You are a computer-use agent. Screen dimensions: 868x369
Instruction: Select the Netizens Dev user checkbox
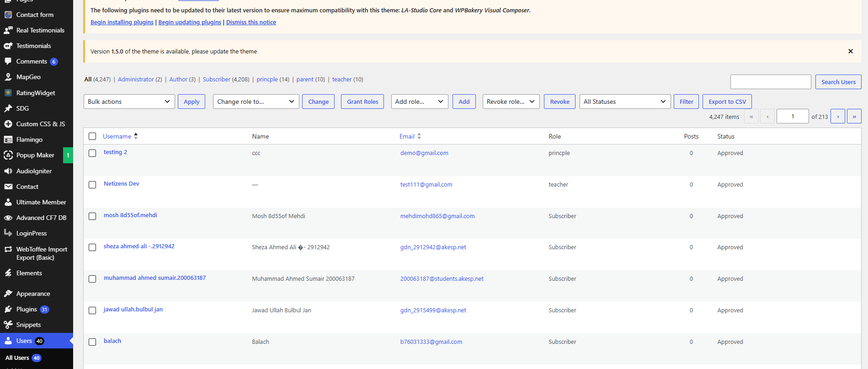[92, 185]
